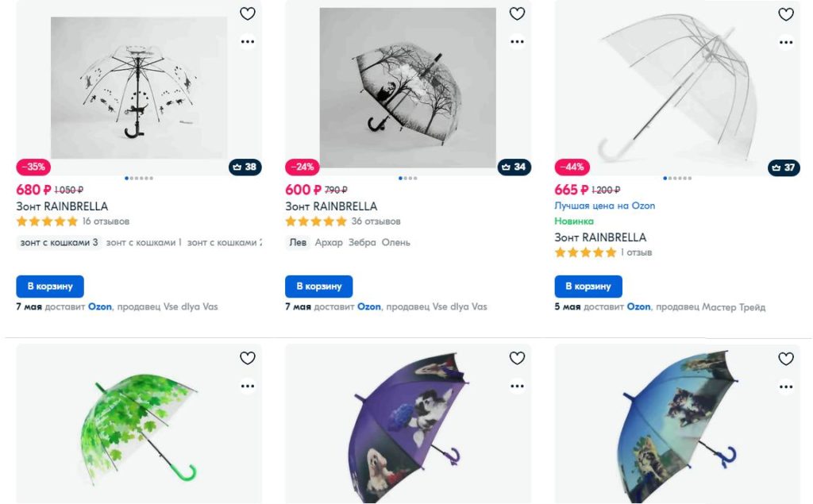Add the tree-print dome umbrella to favorites
This screenshot has width=813, height=504.
517,14
